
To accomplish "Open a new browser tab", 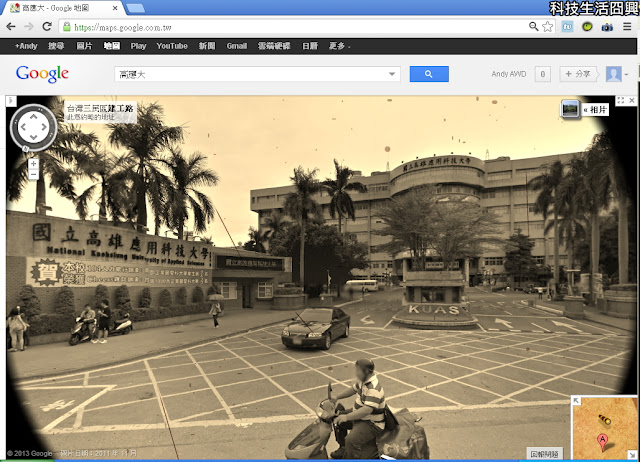I will (135, 8).
